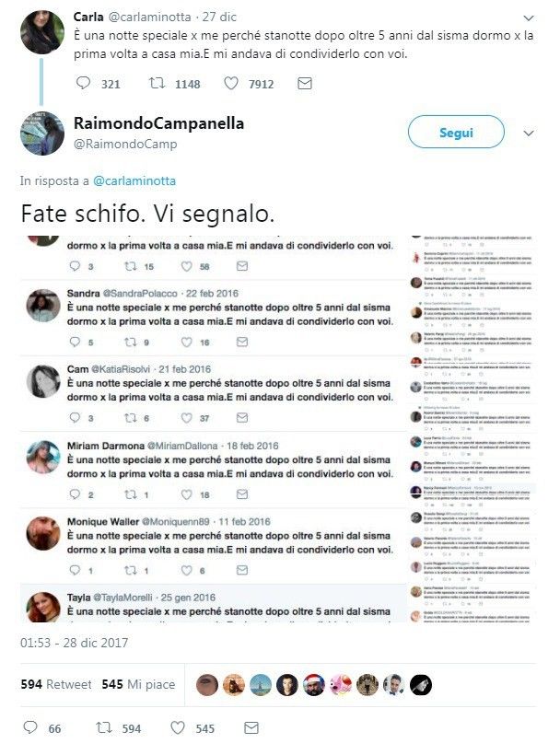Viewport: 560px width, 755px height.
Task: View the 594 Retweet list
Action: coord(56,684)
